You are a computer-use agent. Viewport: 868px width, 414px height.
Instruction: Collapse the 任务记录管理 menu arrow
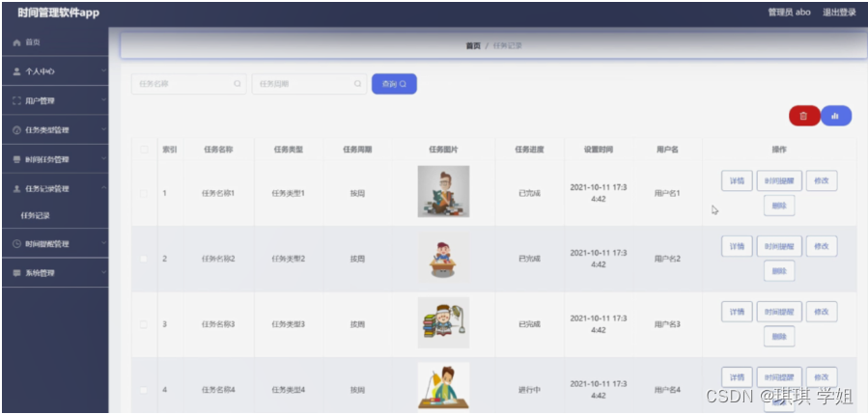[103, 188]
